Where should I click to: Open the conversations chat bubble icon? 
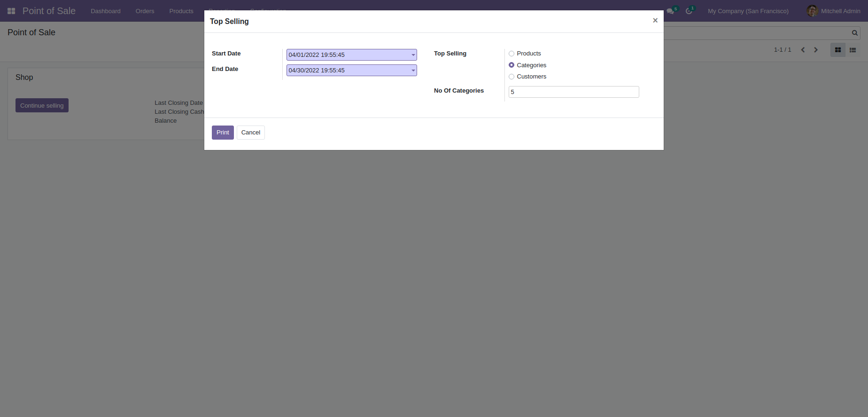(670, 11)
